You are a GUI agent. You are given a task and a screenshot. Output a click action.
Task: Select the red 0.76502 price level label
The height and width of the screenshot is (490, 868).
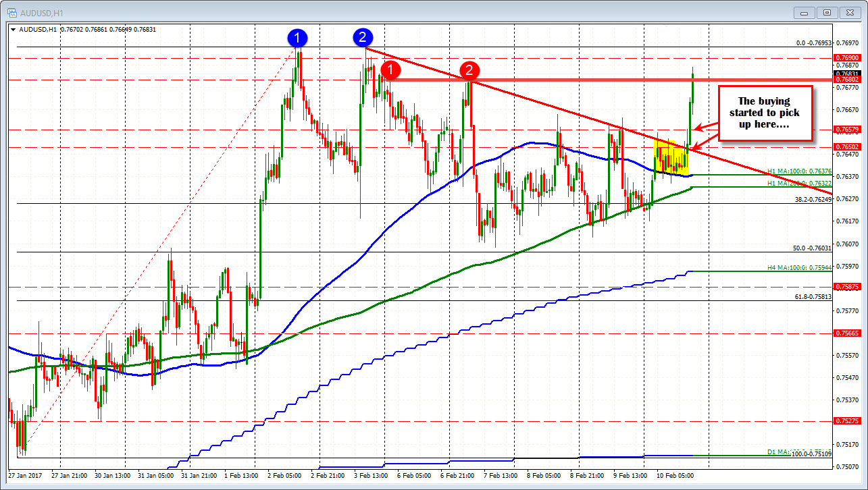click(847, 146)
